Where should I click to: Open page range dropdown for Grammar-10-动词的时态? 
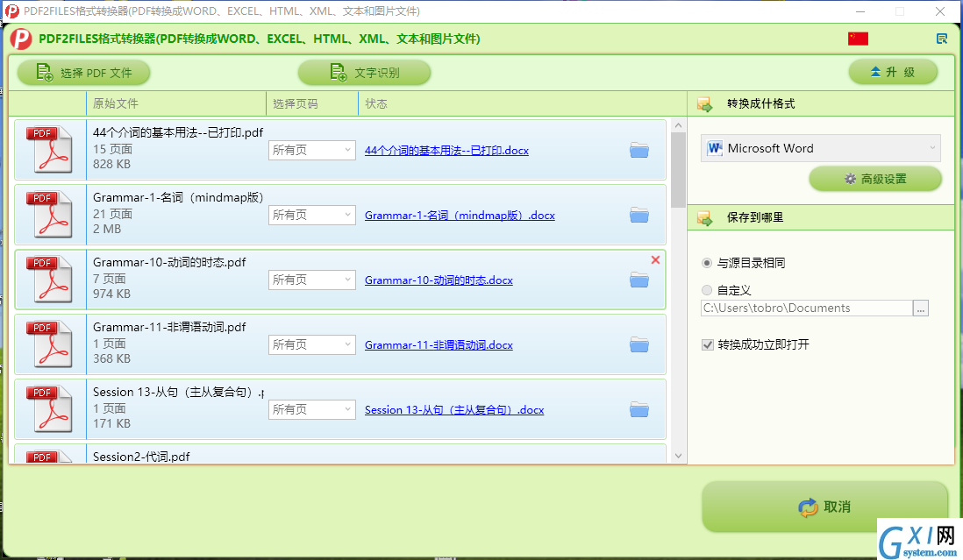click(312, 280)
